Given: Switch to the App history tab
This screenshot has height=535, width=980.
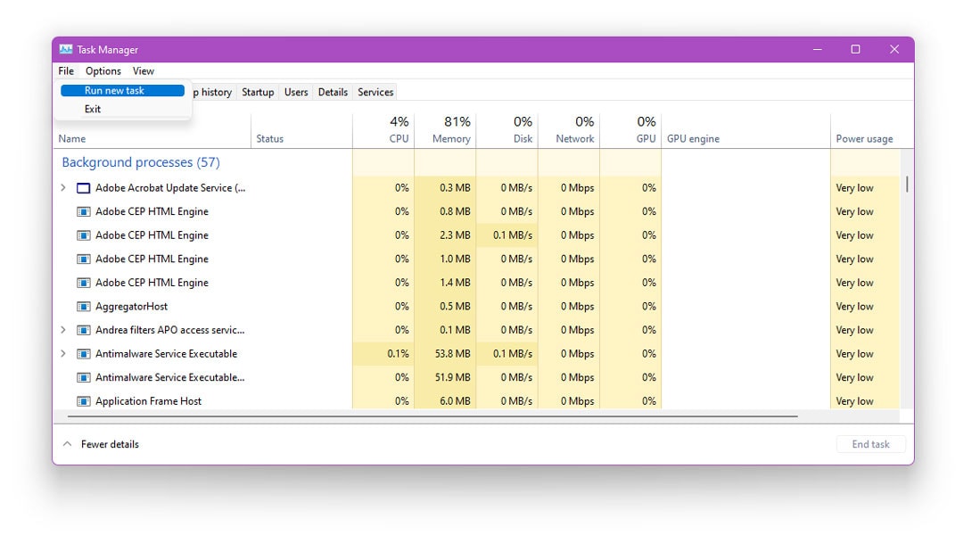Looking at the screenshot, I should click(213, 92).
